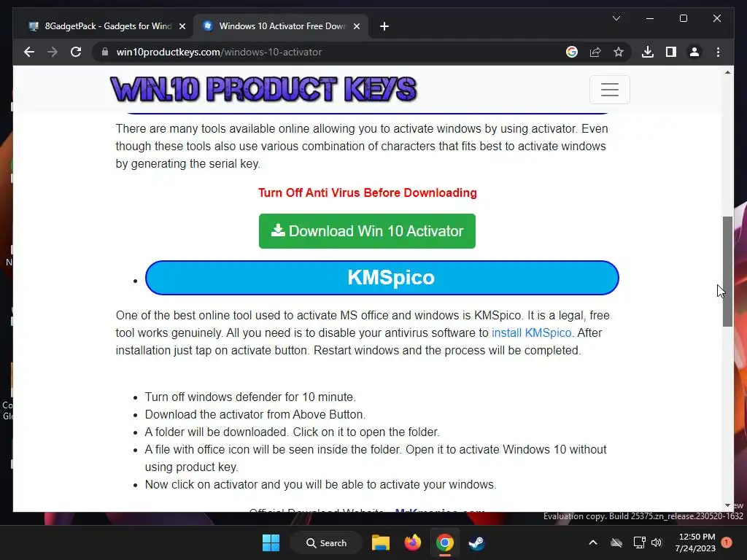Screen dimensions: 747x560
Task: Open the Chrome downloads icon
Action: pyautogui.click(x=648, y=52)
